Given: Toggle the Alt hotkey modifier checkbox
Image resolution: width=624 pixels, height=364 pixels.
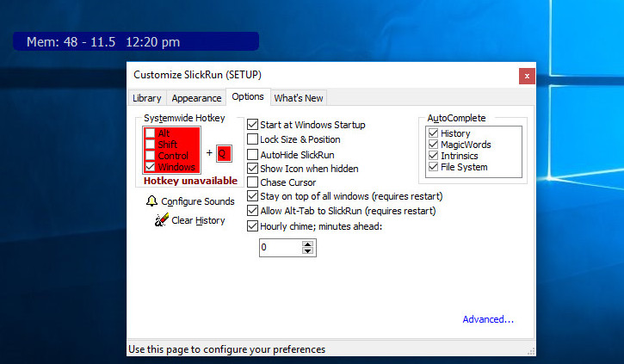Looking at the screenshot, I should 150,133.
